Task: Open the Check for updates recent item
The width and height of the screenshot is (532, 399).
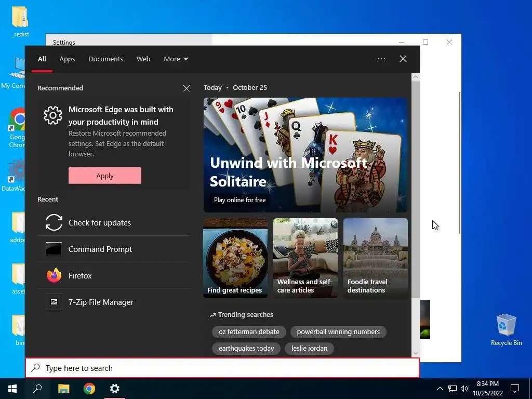Action: click(114, 222)
